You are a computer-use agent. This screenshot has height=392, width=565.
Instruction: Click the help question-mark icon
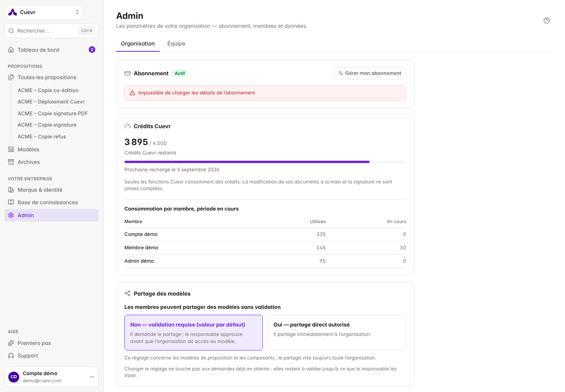547,21
